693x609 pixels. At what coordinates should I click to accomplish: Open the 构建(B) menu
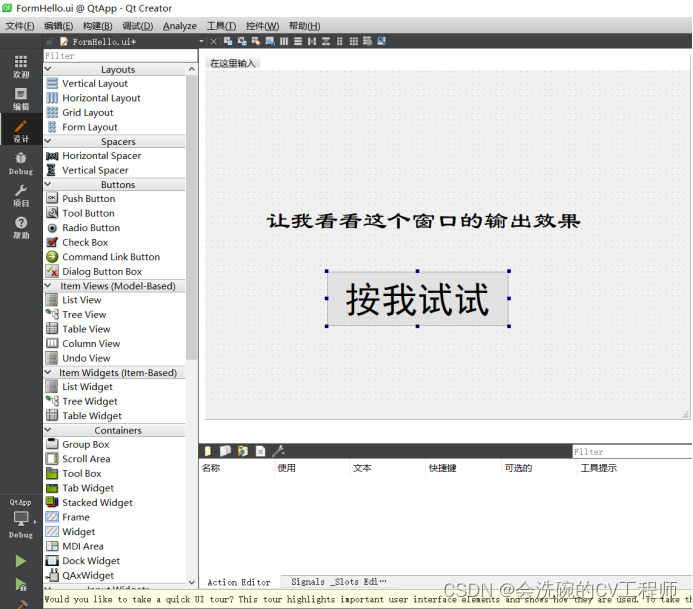(97, 26)
